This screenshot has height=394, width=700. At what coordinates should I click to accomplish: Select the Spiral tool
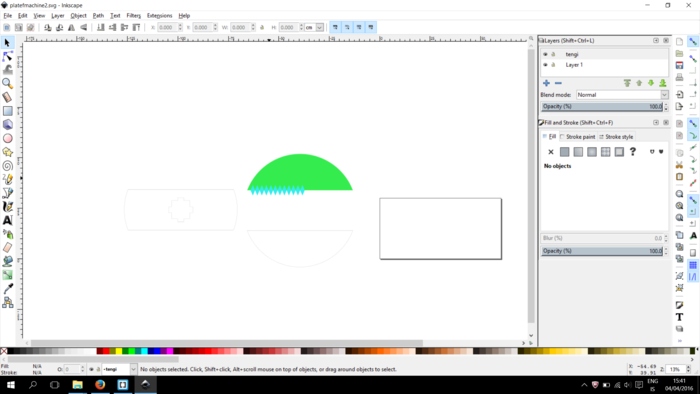(x=7, y=166)
